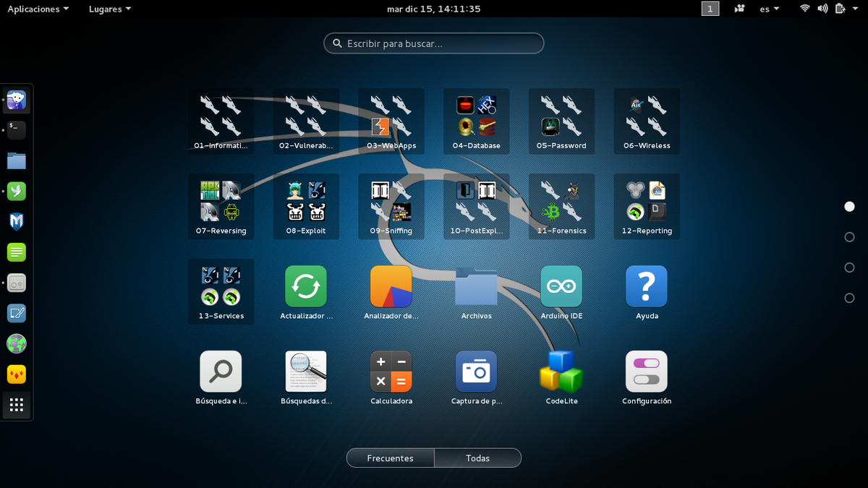
Task: Open the clock and calendar menu
Action: point(434,9)
